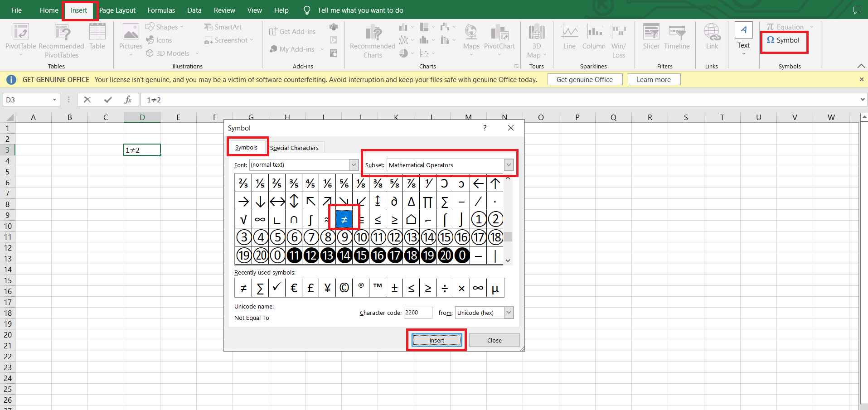868x410 pixels.
Task: Add a Timeline filter
Action: [677, 37]
